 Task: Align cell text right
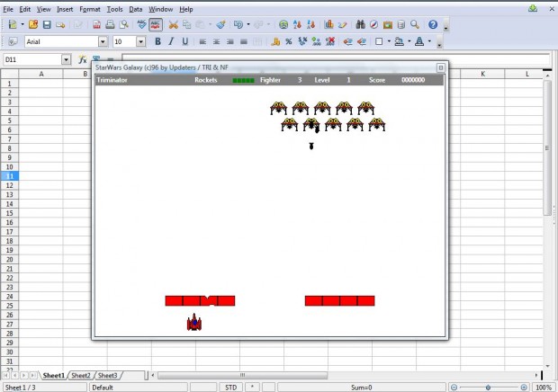(230, 41)
